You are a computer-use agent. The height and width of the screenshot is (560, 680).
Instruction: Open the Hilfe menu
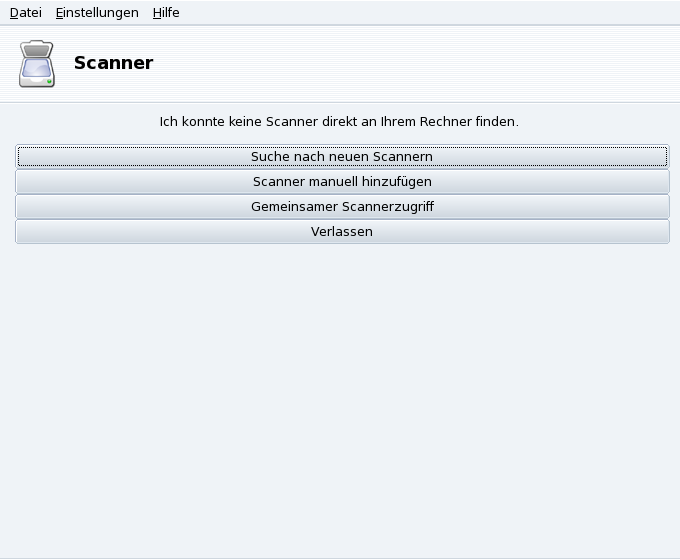pyautogui.click(x=166, y=13)
